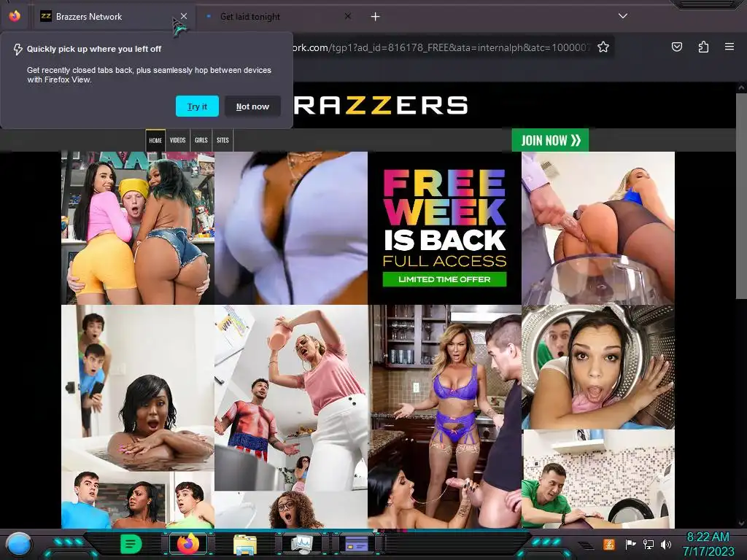Open the monitor app on the taskbar

(301, 544)
